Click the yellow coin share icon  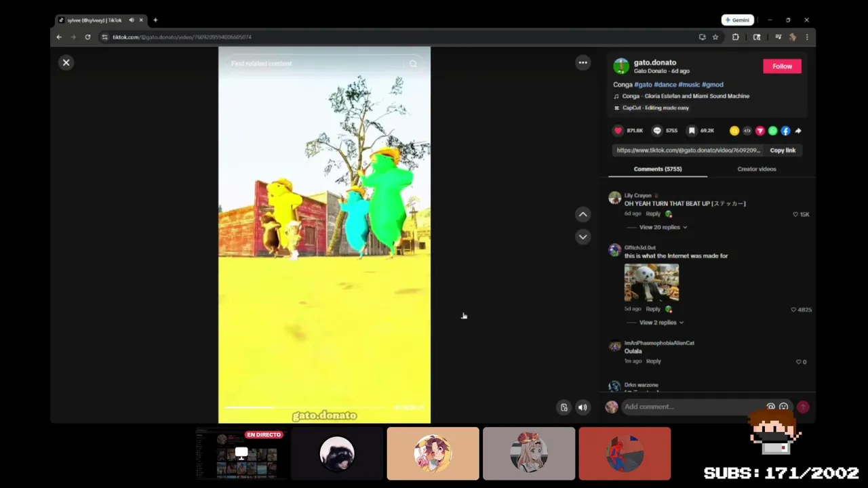pyautogui.click(x=734, y=131)
